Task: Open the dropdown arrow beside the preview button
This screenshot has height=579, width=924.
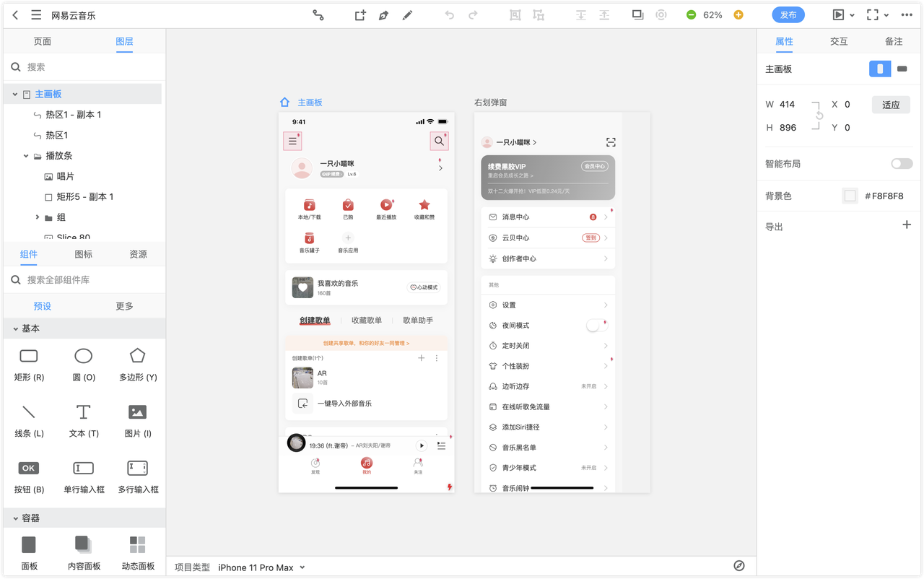Action: point(853,15)
